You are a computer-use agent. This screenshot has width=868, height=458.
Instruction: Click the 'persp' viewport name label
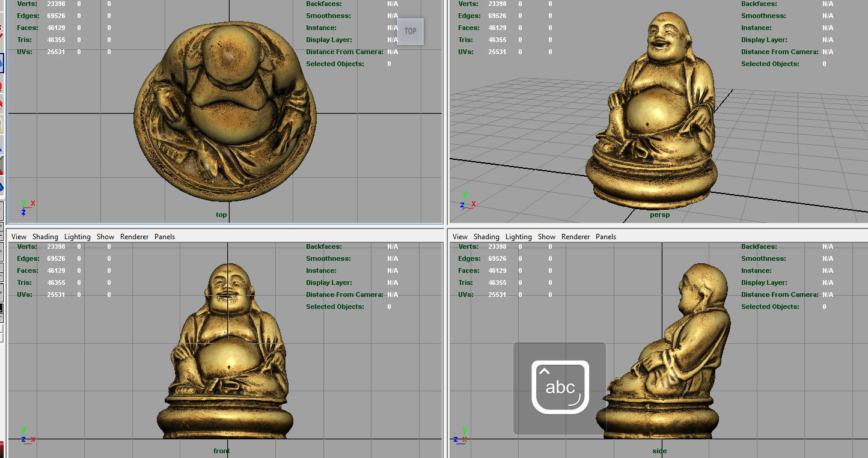659,215
